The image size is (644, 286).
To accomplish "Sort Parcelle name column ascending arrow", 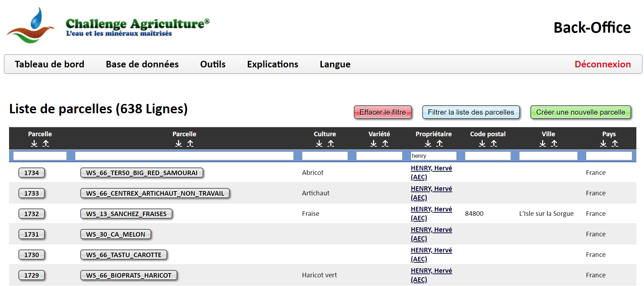I will [x=190, y=144].
